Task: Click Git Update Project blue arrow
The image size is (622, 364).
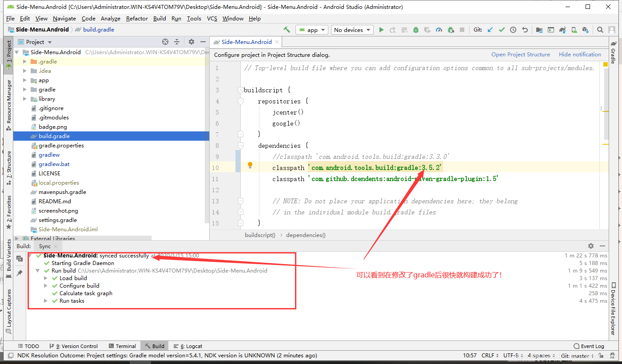Action: point(490,30)
